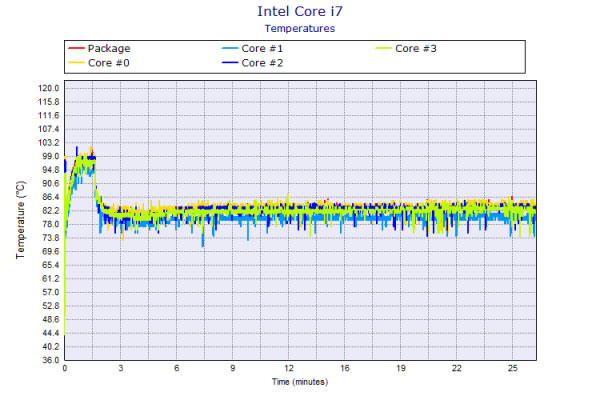Click the 44.4 y-axis value
The width and height of the screenshot is (600, 400).
click(x=50, y=333)
